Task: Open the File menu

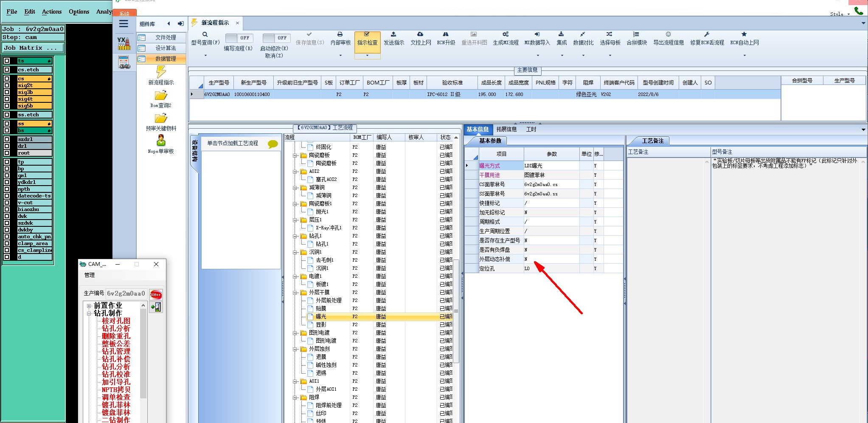Action: tap(12, 11)
